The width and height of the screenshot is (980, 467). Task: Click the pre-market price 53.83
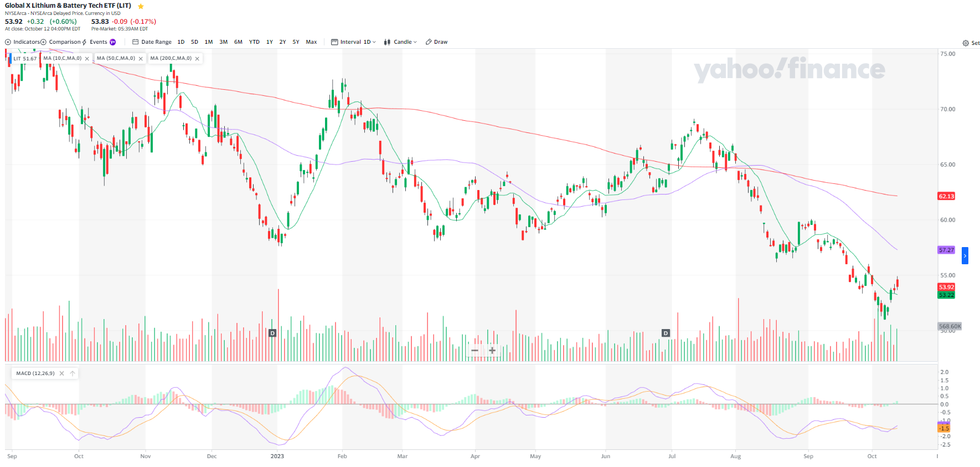[x=100, y=22]
